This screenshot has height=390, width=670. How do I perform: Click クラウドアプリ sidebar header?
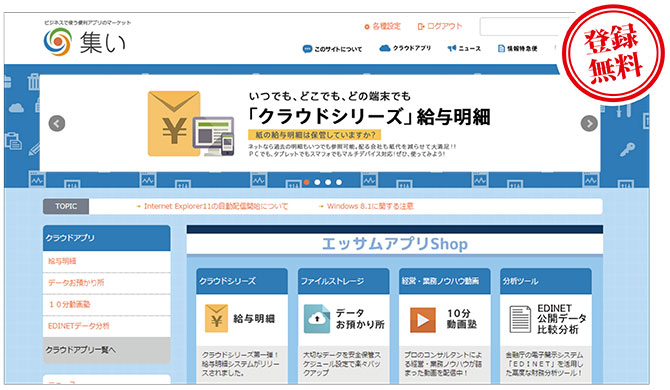coord(106,238)
